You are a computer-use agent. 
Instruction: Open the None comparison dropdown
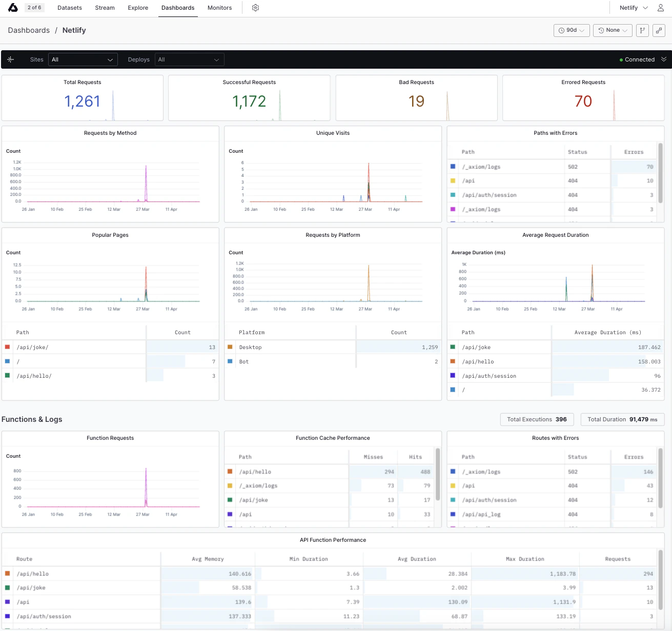click(613, 30)
